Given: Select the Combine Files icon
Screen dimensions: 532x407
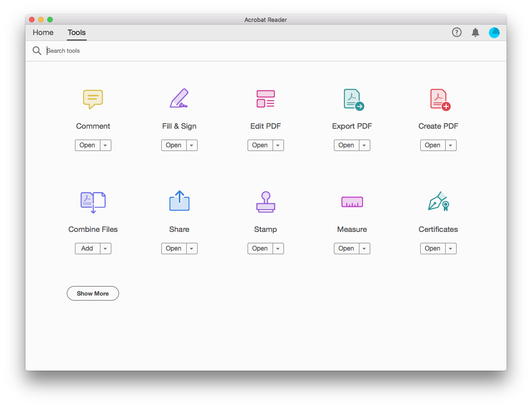Looking at the screenshot, I should point(93,202).
